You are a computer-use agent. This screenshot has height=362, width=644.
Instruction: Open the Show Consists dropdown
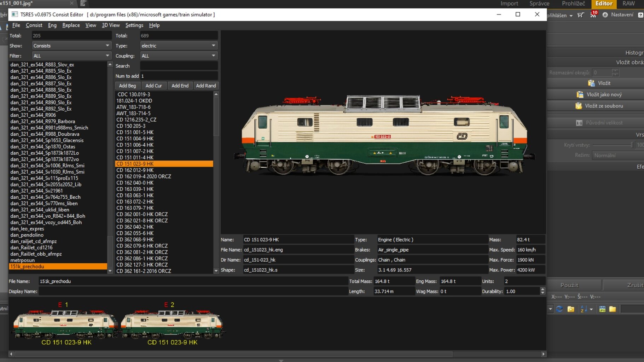[x=71, y=46]
